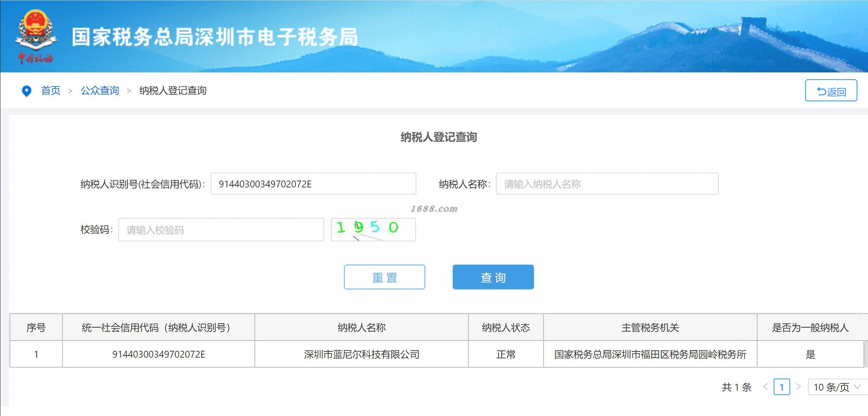Click the 纳税人名称 input field

(x=607, y=184)
